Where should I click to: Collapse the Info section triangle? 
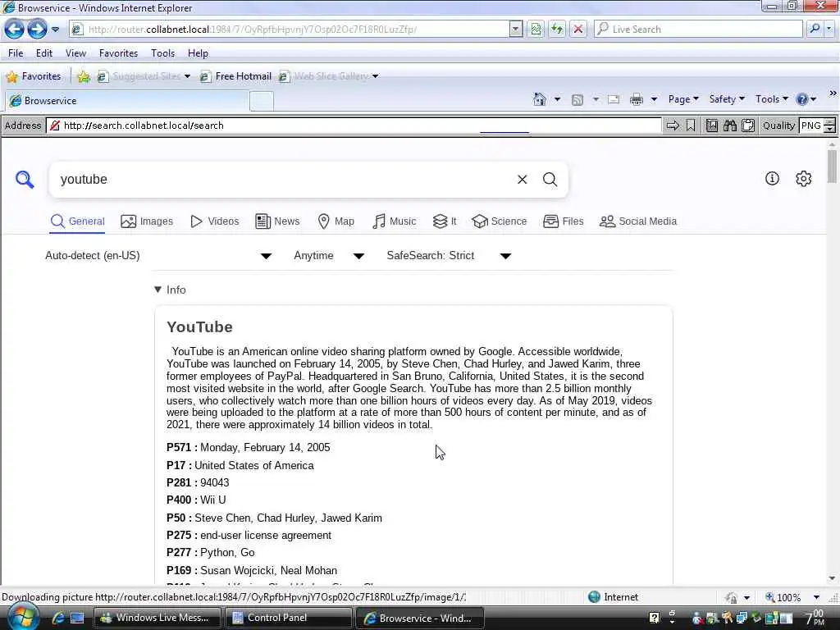(157, 290)
